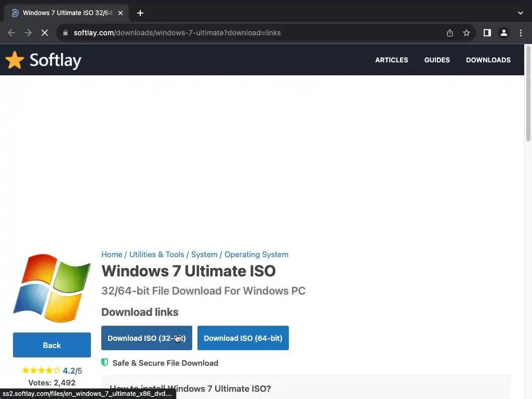Screen dimensions: 532x399
Task: Open the GUIDES menu item
Action: (x=437, y=60)
